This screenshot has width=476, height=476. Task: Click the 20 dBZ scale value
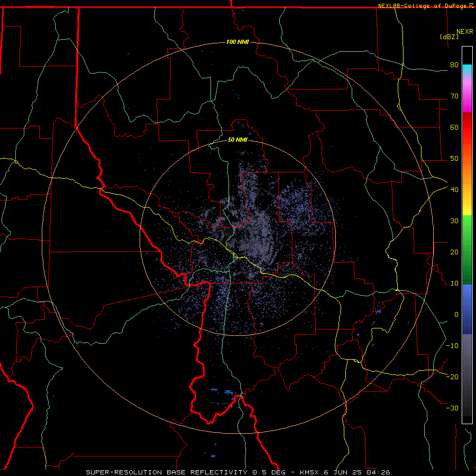pyautogui.click(x=454, y=252)
